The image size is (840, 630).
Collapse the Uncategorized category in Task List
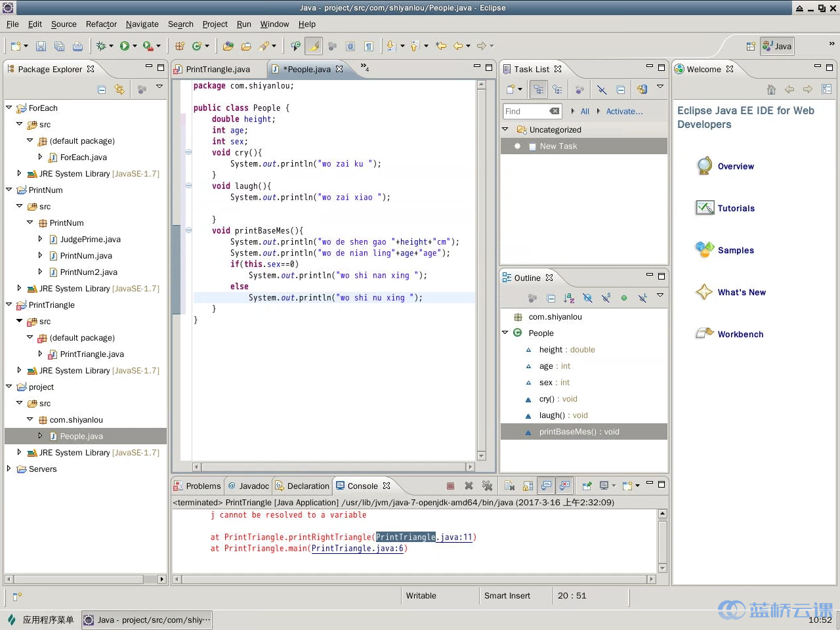coord(505,129)
